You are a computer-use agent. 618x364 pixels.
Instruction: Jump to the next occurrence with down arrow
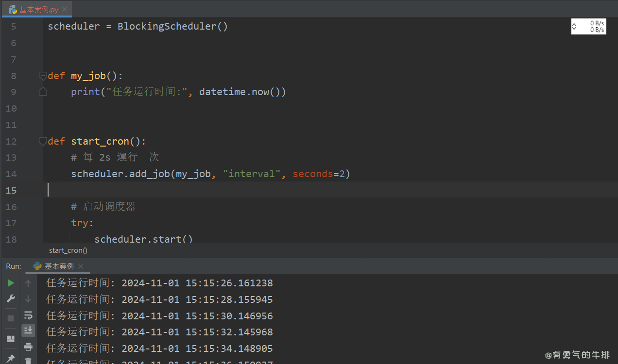(x=28, y=299)
